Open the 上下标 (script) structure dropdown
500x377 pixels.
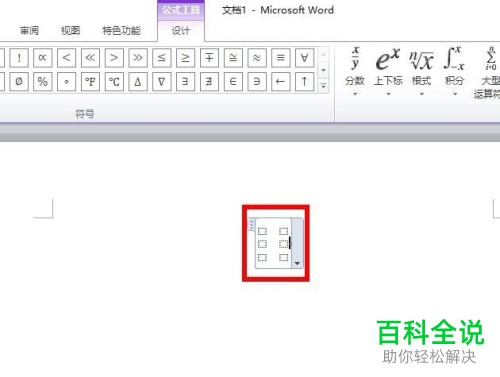pyautogui.click(x=388, y=72)
